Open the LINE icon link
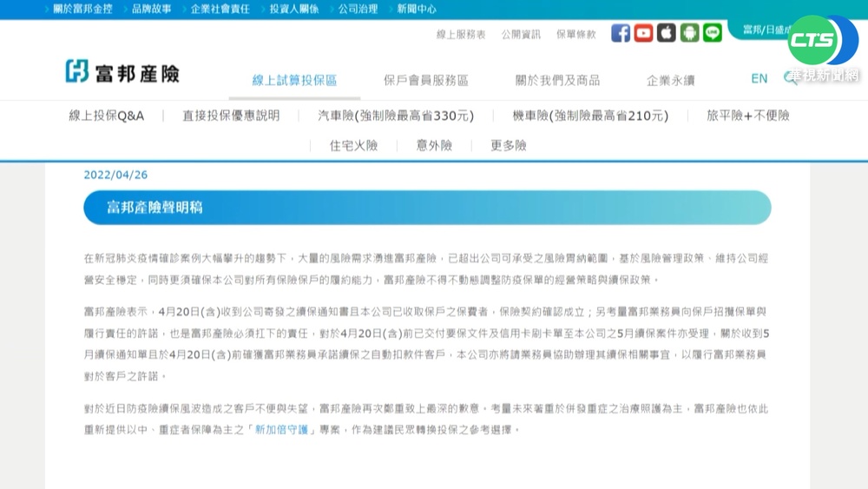868x489 pixels. pos(713,33)
